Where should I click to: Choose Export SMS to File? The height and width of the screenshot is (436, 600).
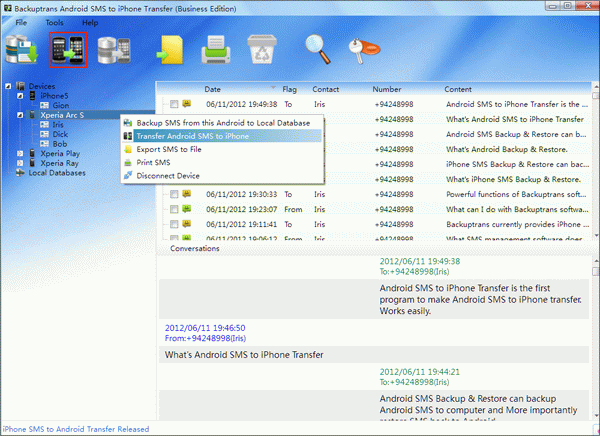coord(223,149)
